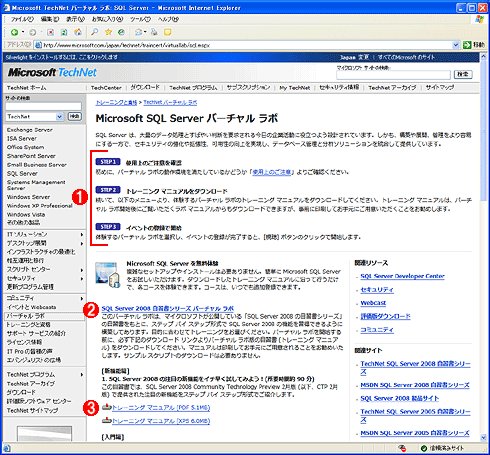Expand the コミュニティ sidebar submenu arrow
Viewport: 490px width, 455px height.
point(82,298)
